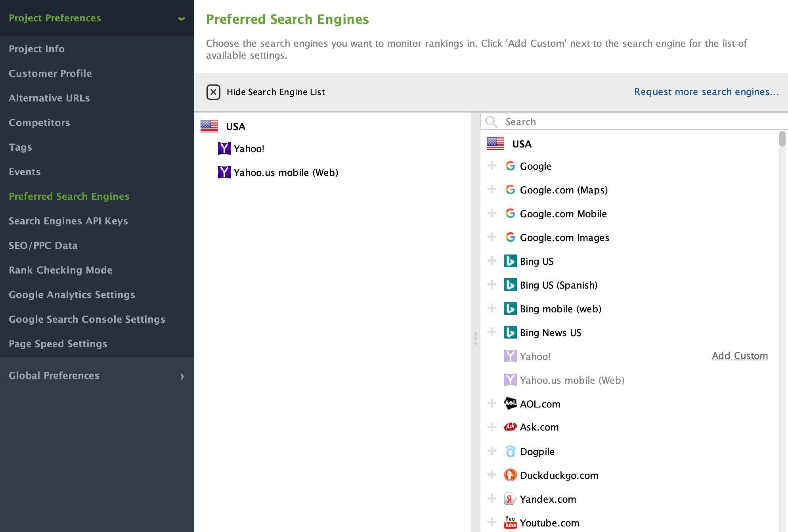The width and height of the screenshot is (788, 532).
Task: Add Bing US (Spanish) via plus icon
Action: pos(492,285)
